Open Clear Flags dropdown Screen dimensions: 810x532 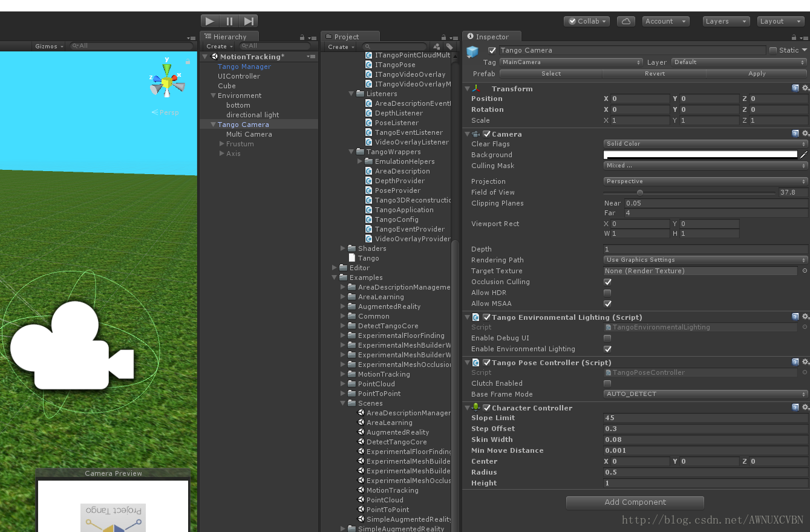(x=705, y=144)
